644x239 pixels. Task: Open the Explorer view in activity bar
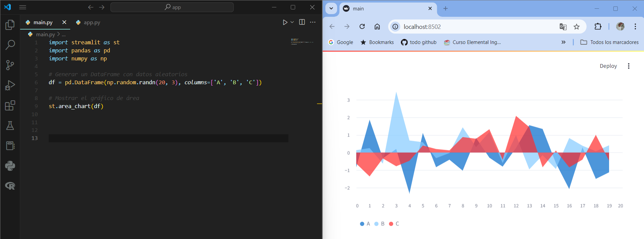tap(10, 25)
